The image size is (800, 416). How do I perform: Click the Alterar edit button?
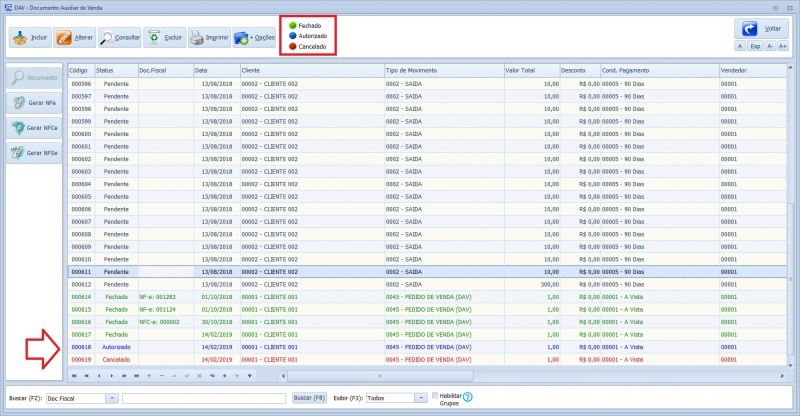76,39
